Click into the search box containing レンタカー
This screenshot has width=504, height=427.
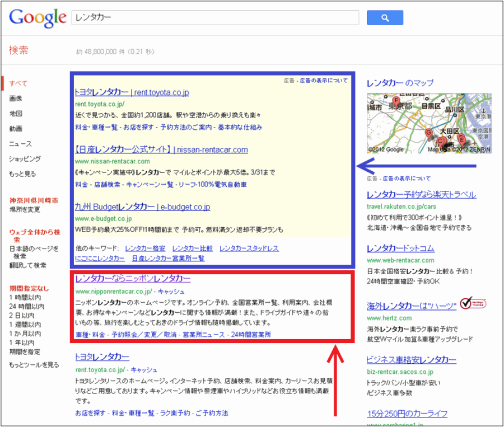click(215, 17)
